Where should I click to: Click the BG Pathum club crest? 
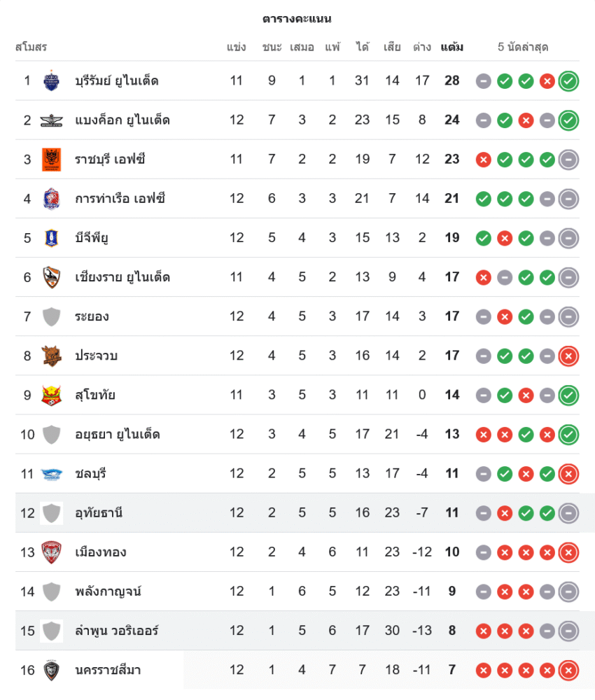[x=51, y=237]
